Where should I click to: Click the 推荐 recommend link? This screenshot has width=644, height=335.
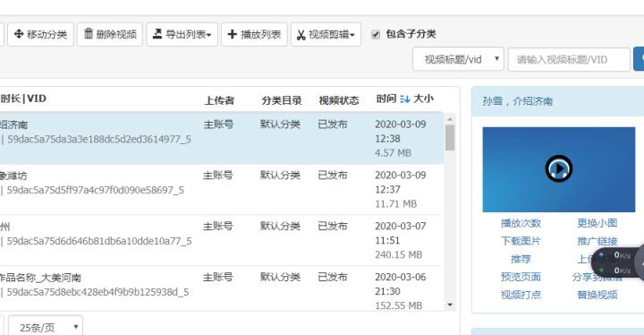521,259
